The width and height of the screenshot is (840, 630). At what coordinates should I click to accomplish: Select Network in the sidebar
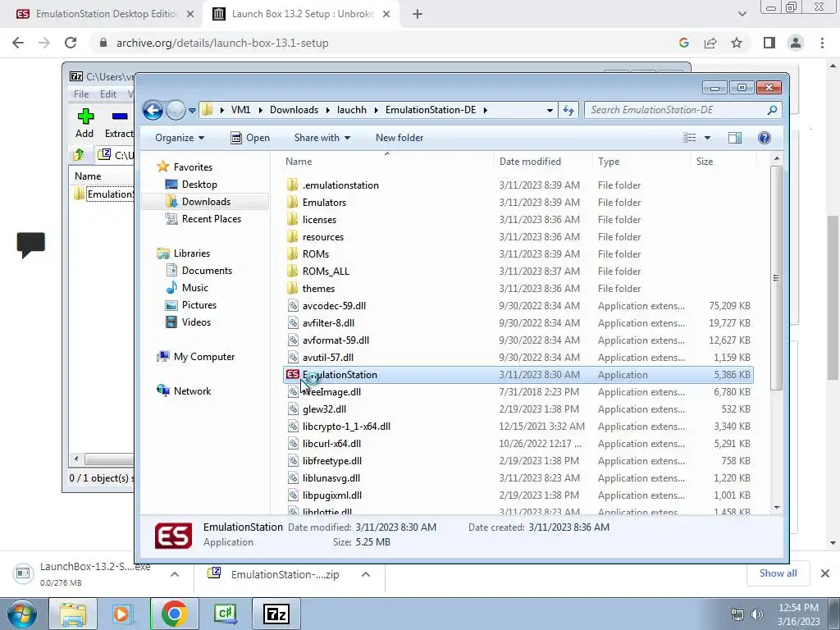coord(192,391)
